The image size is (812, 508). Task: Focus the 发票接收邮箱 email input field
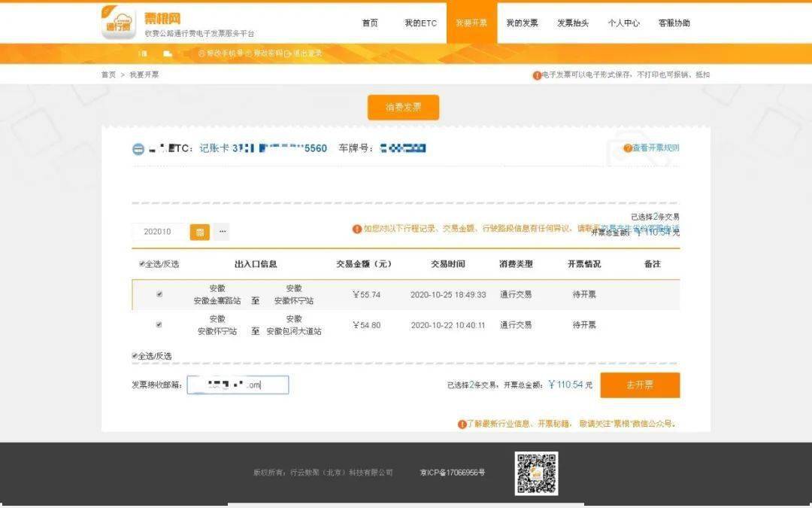click(238, 385)
